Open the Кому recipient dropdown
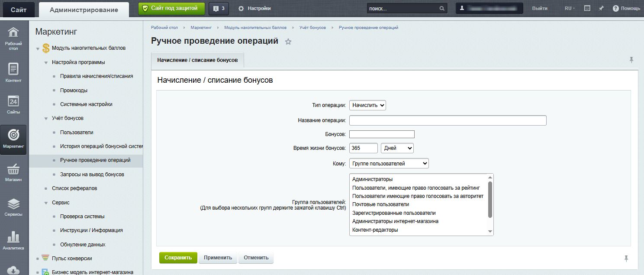Viewport: 644px width, 275px height. (389, 163)
